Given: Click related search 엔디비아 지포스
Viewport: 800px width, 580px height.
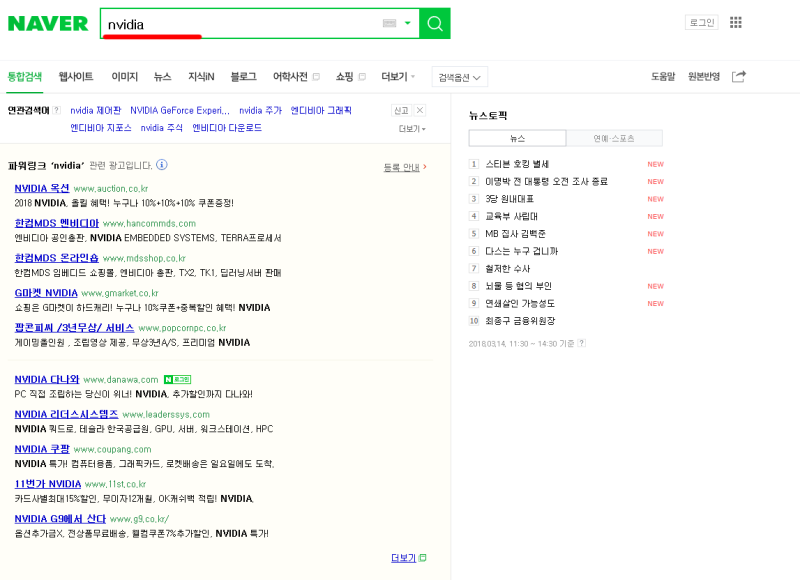Looking at the screenshot, I should pos(101,128).
